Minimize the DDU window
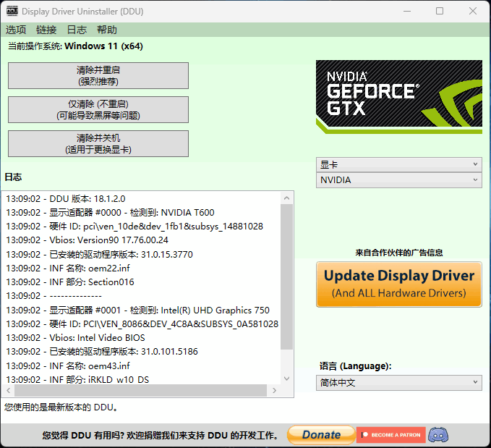The height and width of the screenshot is (448, 491). [x=407, y=12]
